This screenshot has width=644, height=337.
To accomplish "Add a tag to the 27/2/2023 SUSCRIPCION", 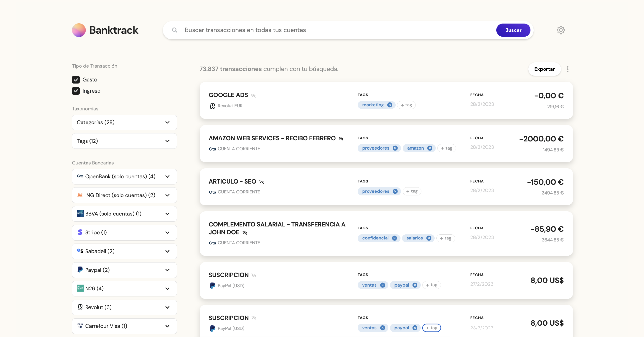I will tap(432, 285).
